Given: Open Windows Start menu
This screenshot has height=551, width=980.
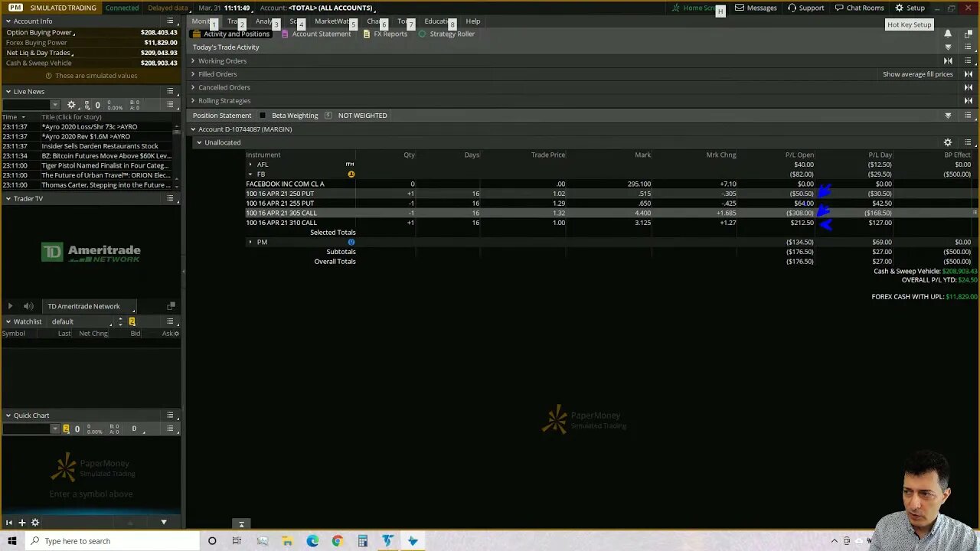Looking at the screenshot, I should (x=11, y=541).
